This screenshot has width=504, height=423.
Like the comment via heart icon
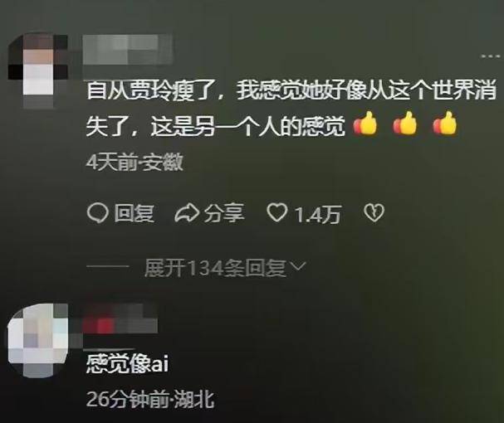[277, 212]
